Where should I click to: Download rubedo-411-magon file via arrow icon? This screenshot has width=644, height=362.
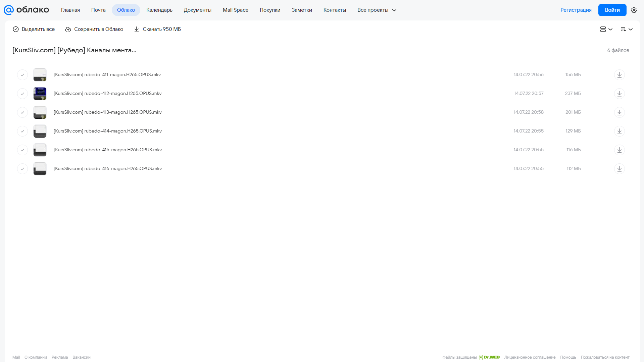619,75
